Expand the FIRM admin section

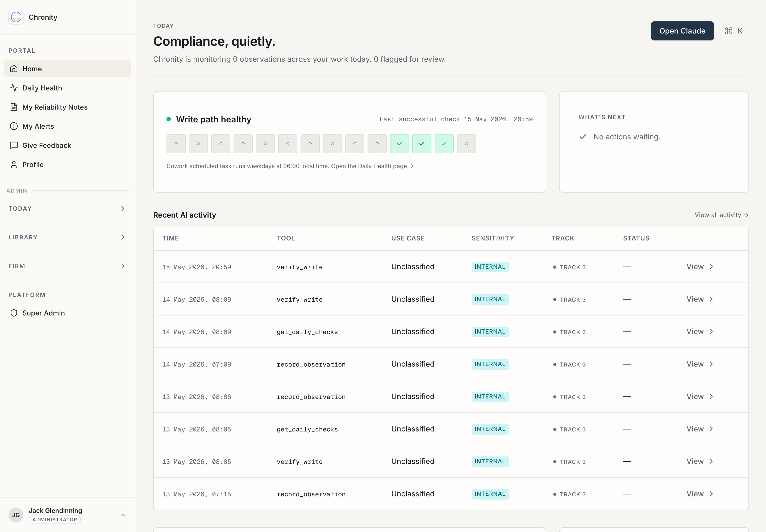point(68,266)
